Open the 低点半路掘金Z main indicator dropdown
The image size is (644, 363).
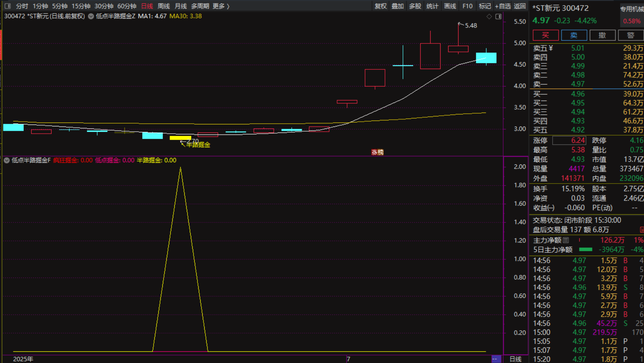(91, 16)
